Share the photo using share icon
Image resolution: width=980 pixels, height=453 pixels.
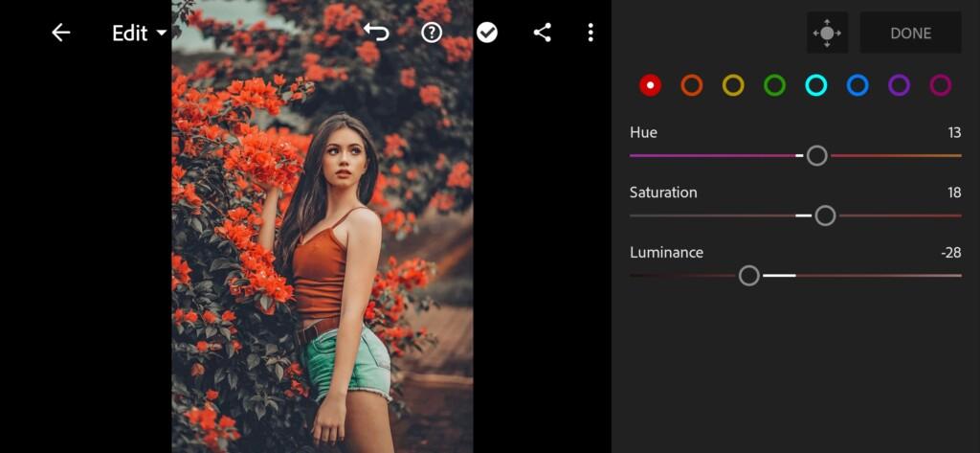click(x=542, y=33)
